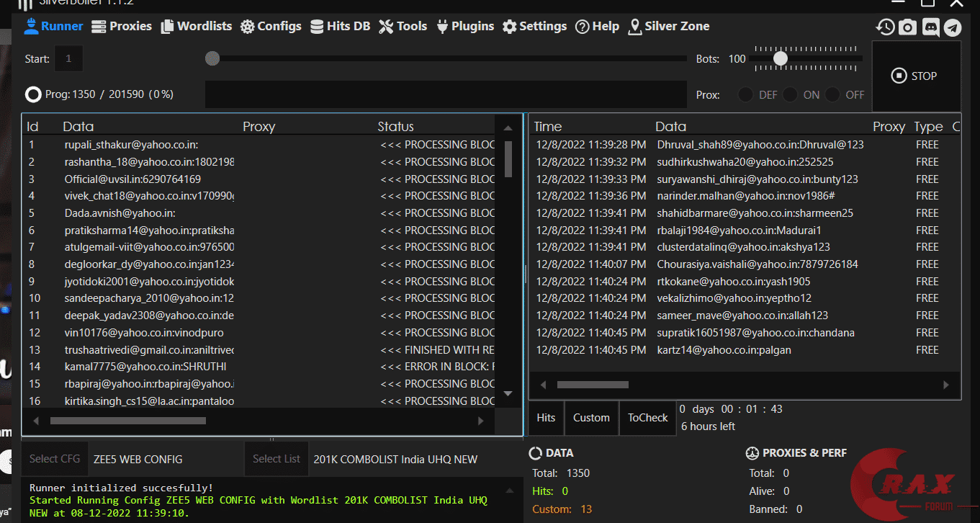Open the history log icon

pyautogui.click(x=885, y=27)
